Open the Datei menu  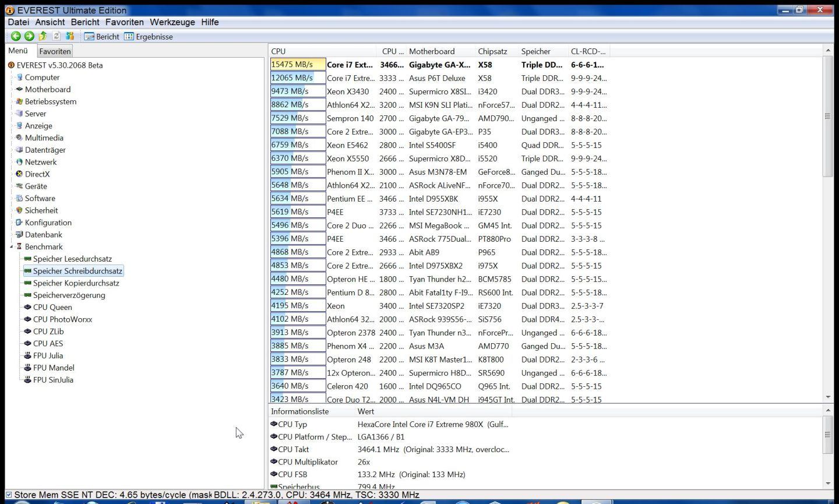pos(18,22)
